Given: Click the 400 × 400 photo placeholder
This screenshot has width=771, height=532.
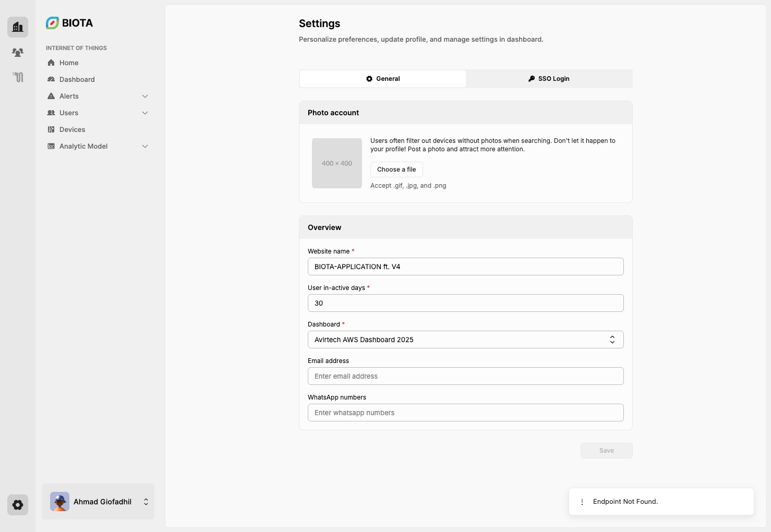Looking at the screenshot, I should (337, 163).
